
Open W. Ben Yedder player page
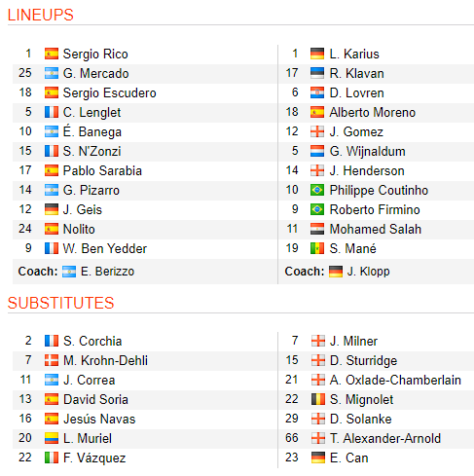(x=105, y=249)
